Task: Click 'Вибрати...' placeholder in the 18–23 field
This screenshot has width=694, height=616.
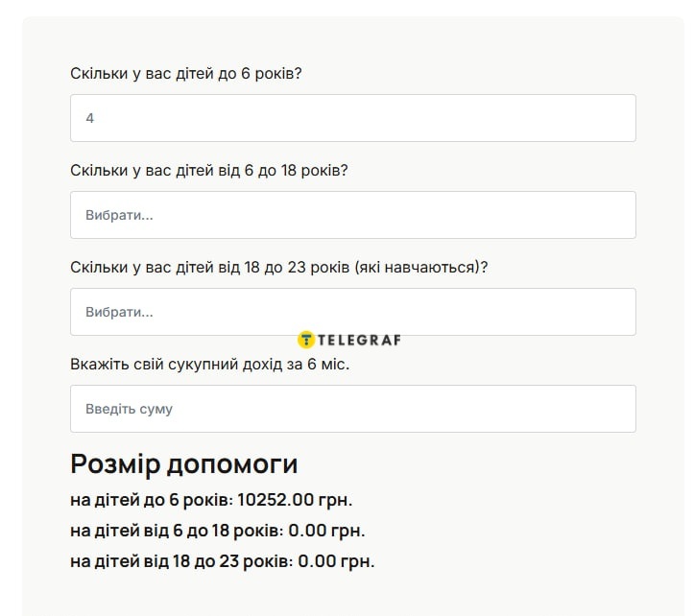Action: 119,312
